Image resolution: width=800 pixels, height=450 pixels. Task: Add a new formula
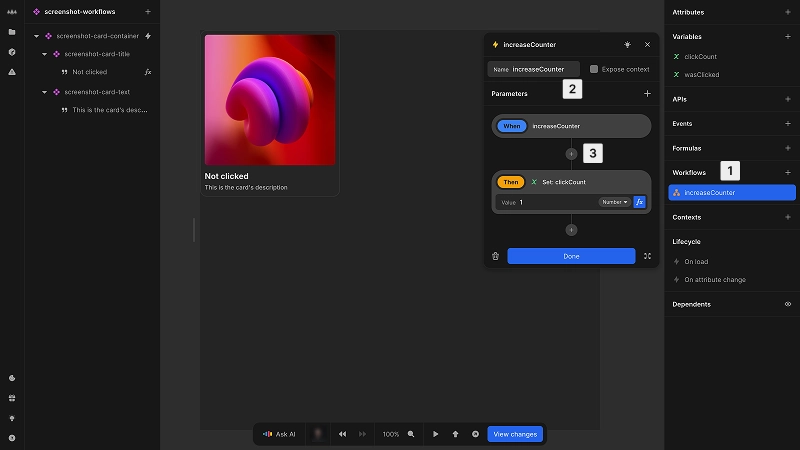click(x=787, y=148)
